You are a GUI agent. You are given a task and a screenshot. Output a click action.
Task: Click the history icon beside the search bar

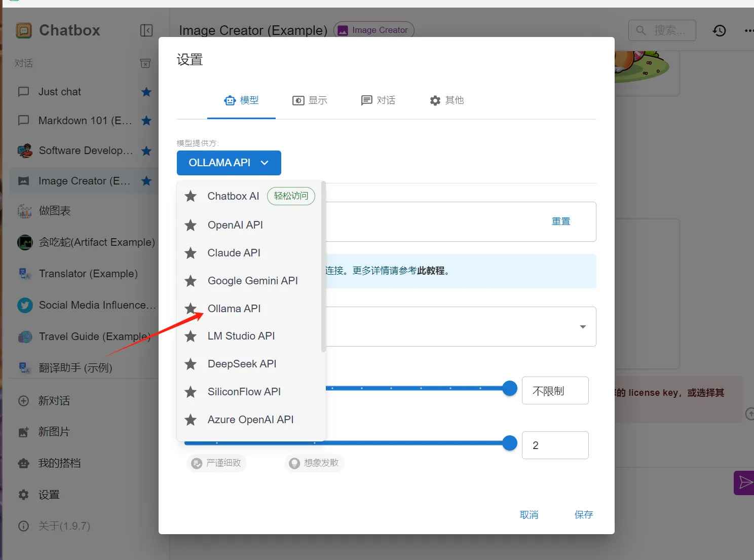719,30
